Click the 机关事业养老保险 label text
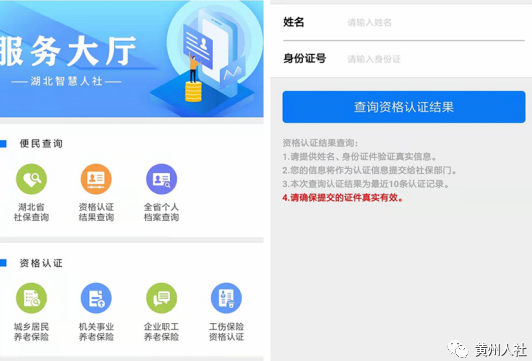This screenshot has width=532, height=361. (96, 331)
